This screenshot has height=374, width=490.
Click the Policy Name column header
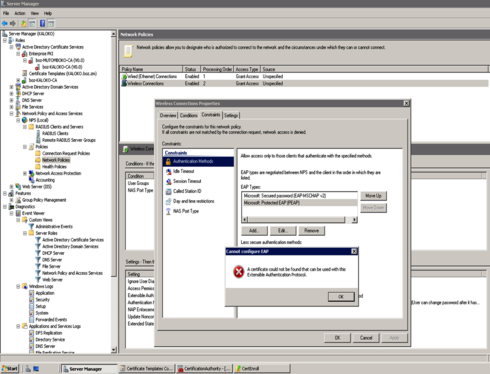click(151, 69)
